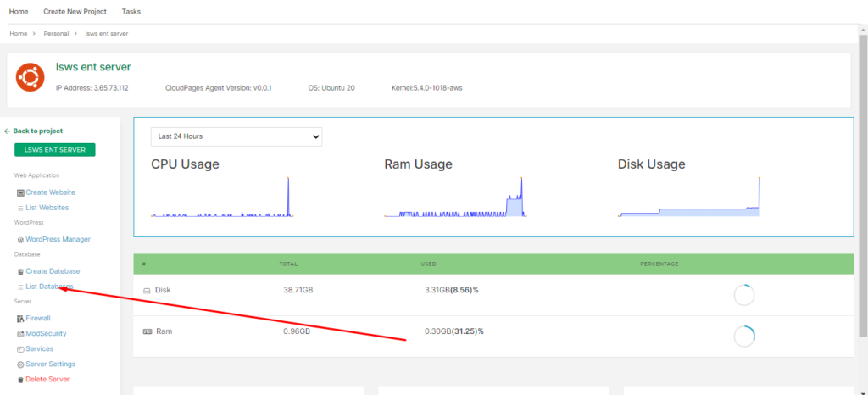
Task: Click the Services icon
Action: [21, 349]
